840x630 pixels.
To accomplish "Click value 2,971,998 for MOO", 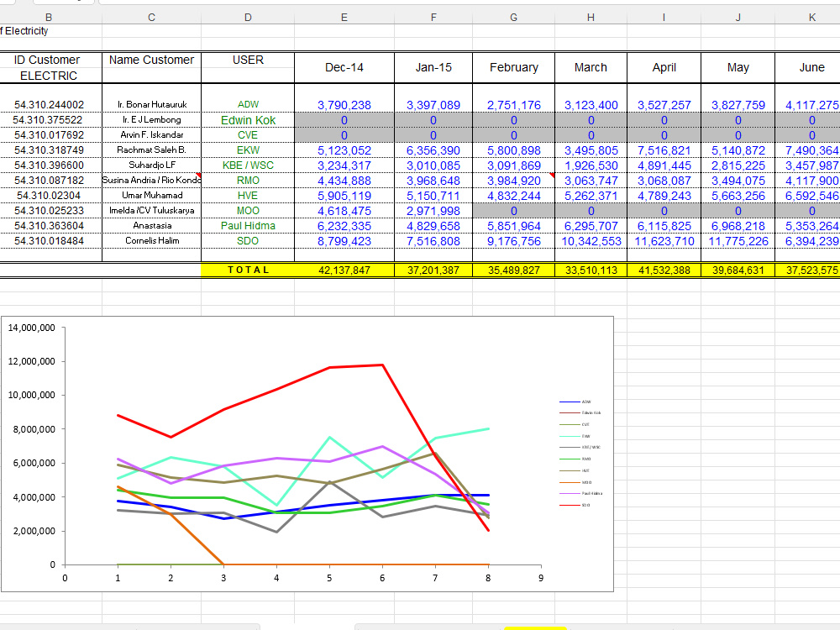I will coord(433,211).
